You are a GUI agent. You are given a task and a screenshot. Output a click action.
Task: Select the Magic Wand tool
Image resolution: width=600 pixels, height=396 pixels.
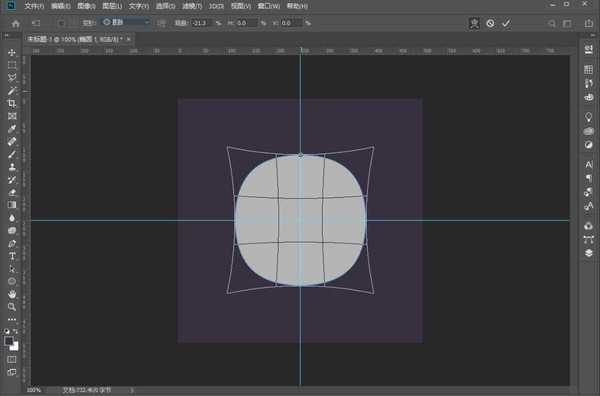pyautogui.click(x=12, y=91)
